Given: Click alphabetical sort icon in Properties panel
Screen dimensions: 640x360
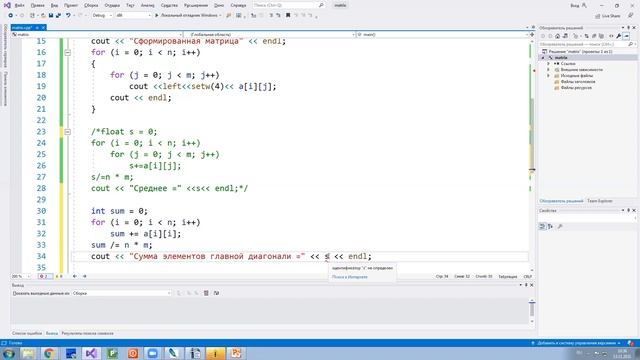Looking at the screenshot, I should point(550,226).
